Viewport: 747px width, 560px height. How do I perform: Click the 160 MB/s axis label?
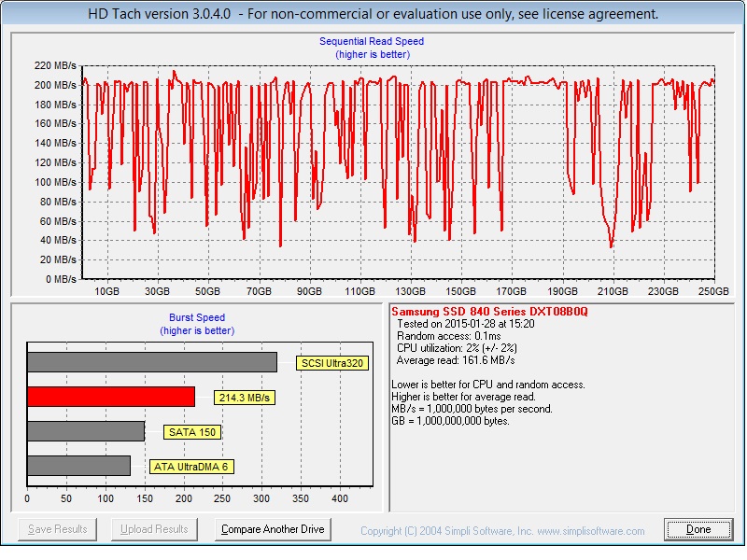click(55, 124)
